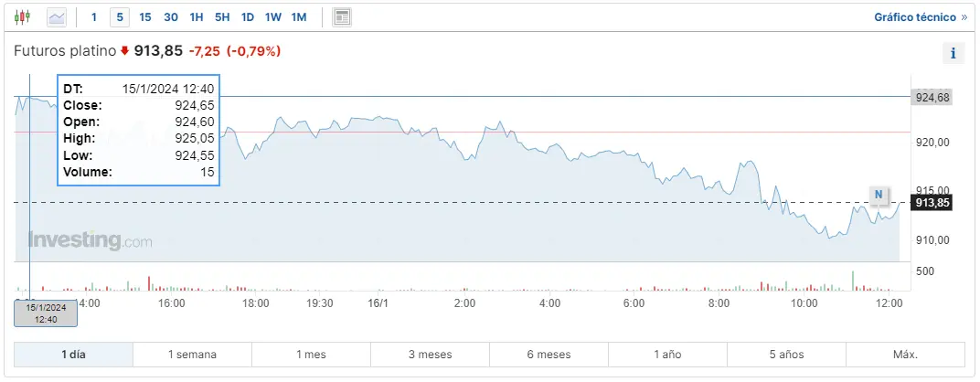980x382 pixels.
Task: Select the Máx. range
Action: coord(905,355)
